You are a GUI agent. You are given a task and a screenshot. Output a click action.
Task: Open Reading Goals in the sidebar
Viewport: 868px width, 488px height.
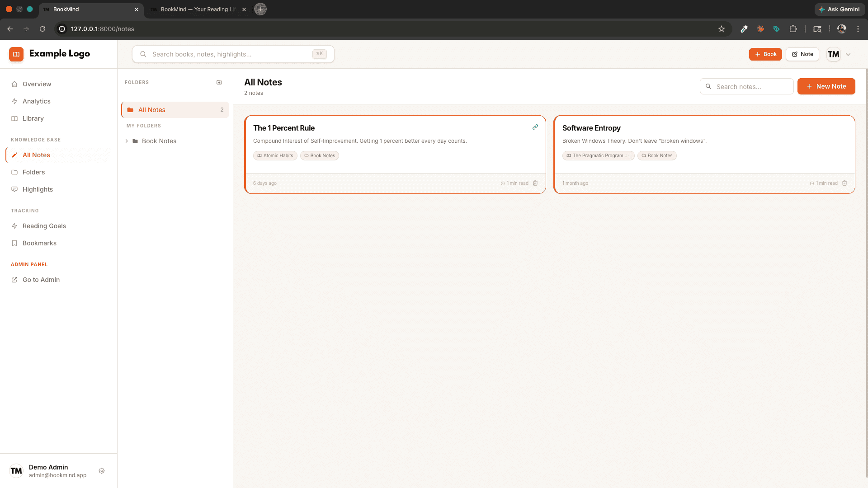click(x=59, y=226)
